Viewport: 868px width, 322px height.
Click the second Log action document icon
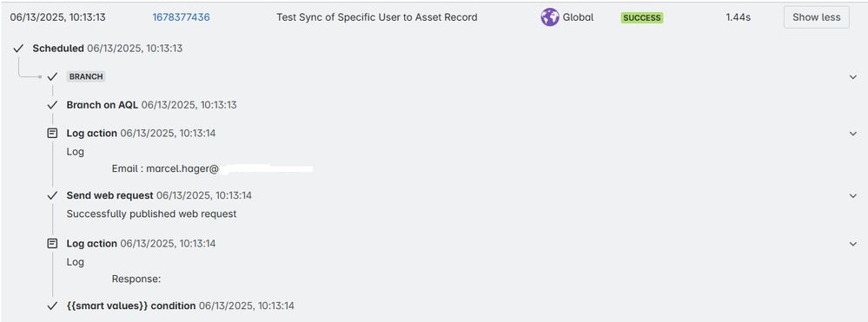[x=53, y=243]
